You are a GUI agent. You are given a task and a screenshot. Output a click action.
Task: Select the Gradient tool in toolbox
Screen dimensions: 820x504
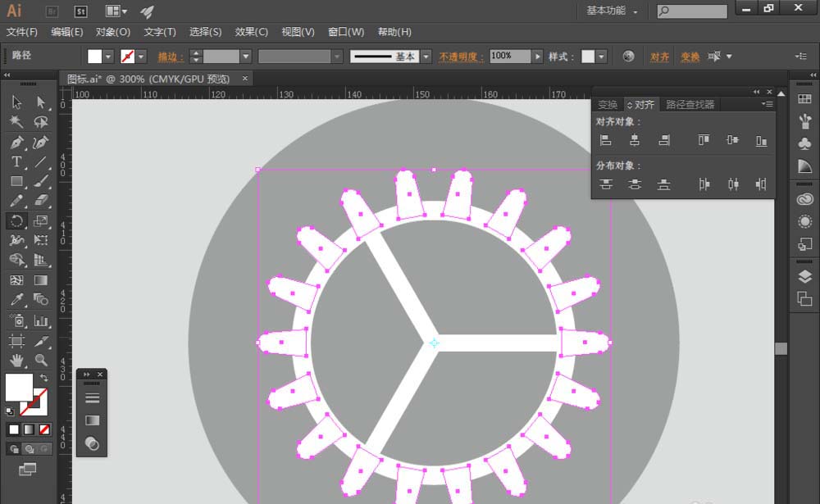[x=41, y=280]
